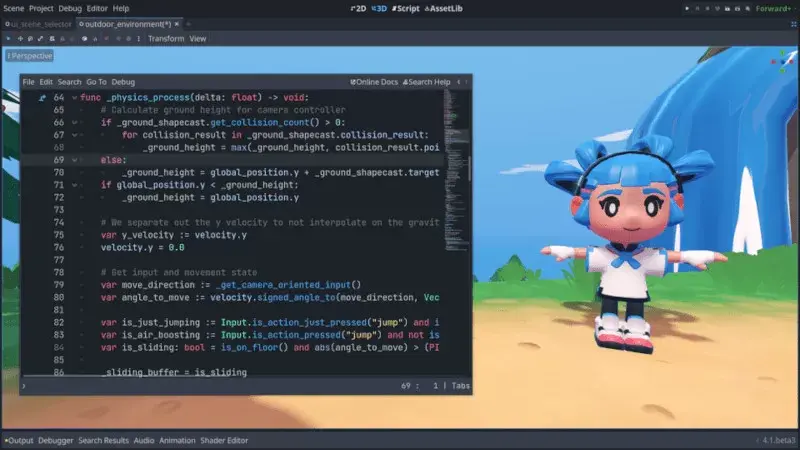Play the current scene clapperboard icon
Image resolution: width=800 pixels, height=450 pixels.
(x=728, y=9)
